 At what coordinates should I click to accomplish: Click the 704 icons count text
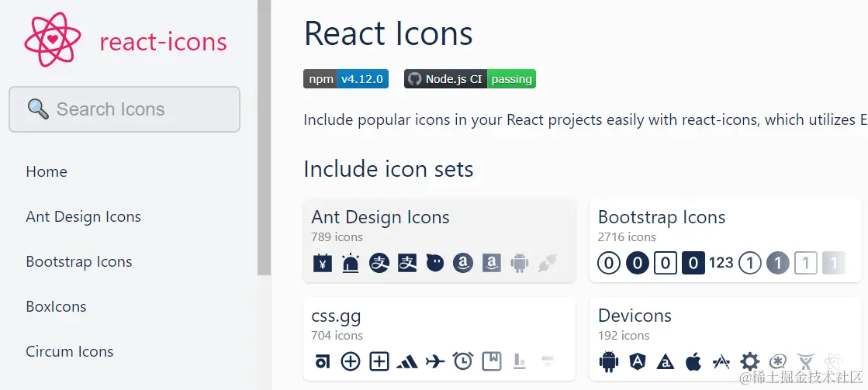pos(337,335)
